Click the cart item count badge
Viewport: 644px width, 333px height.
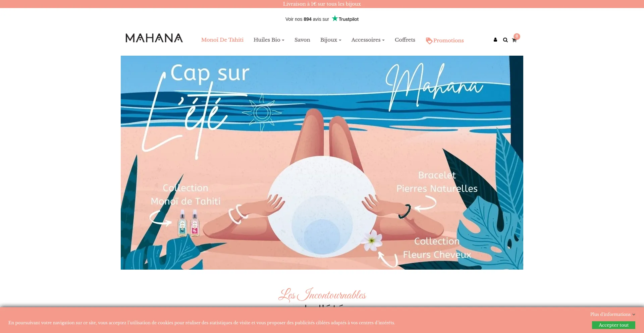[x=517, y=36]
